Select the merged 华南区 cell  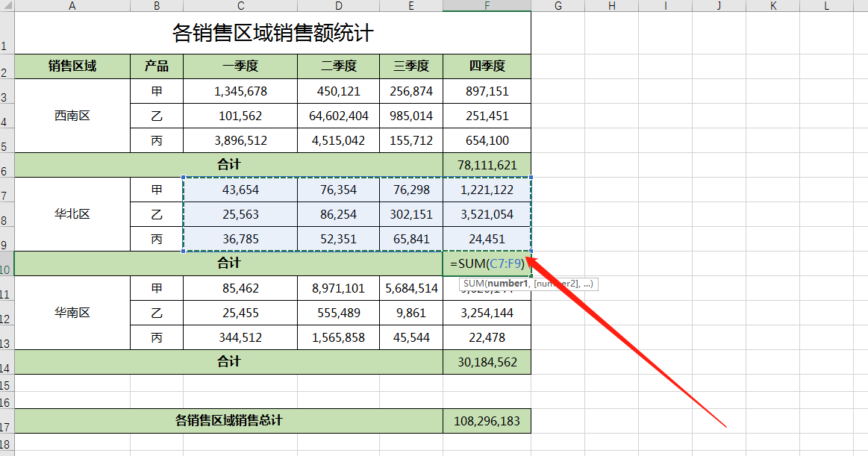(72, 313)
